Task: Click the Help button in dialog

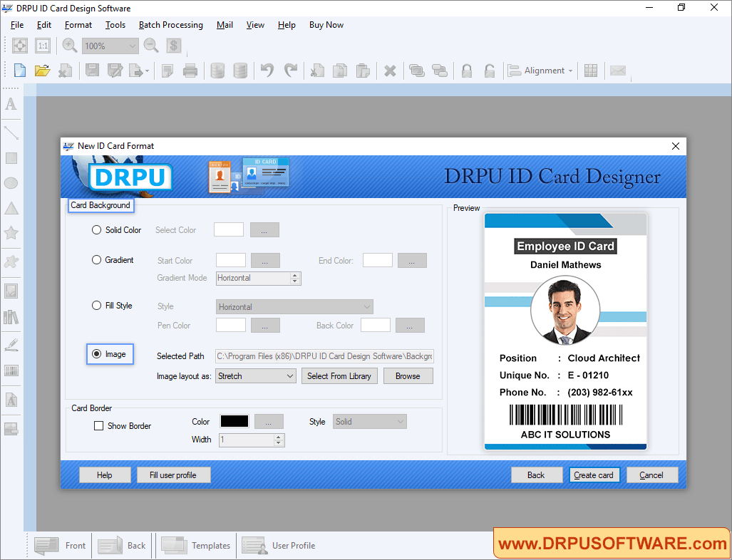Action: (x=105, y=475)
